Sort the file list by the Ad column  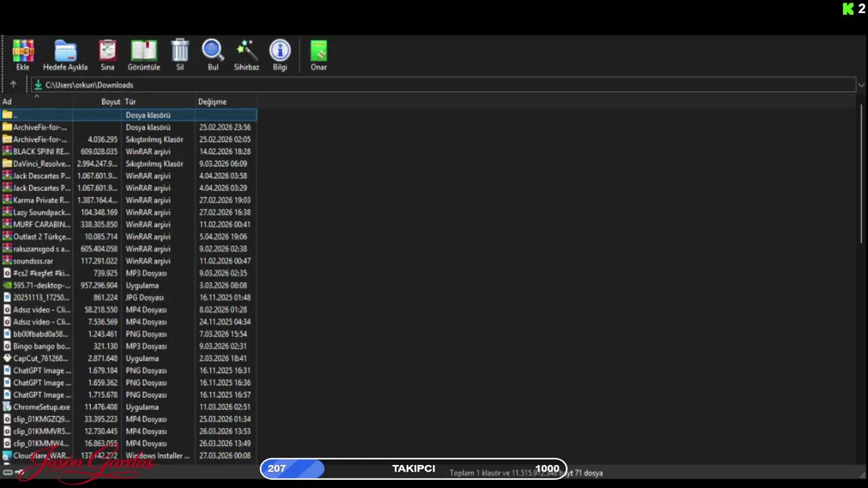37,102
